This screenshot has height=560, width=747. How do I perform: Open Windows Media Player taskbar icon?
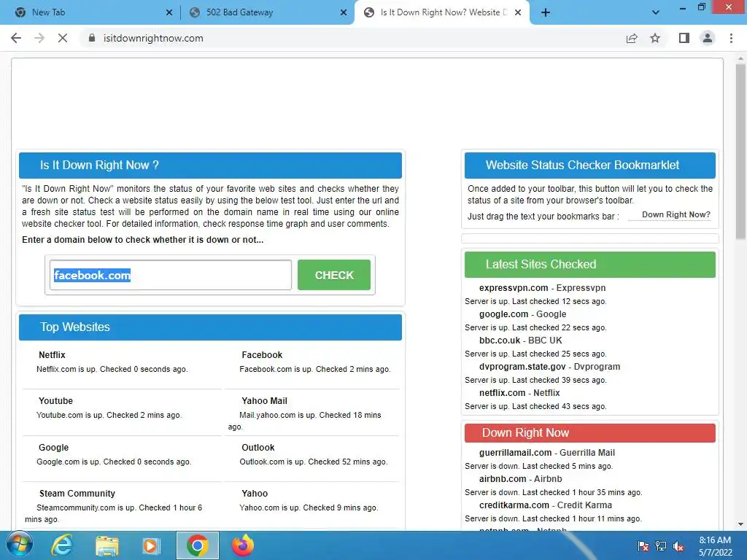tap(151, 545)
